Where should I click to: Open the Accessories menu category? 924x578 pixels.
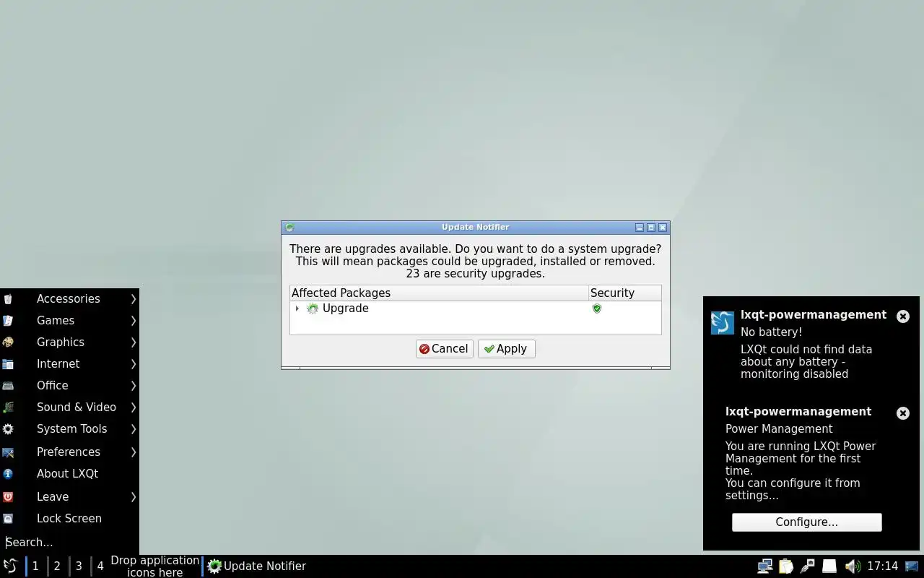coord(69,298)
